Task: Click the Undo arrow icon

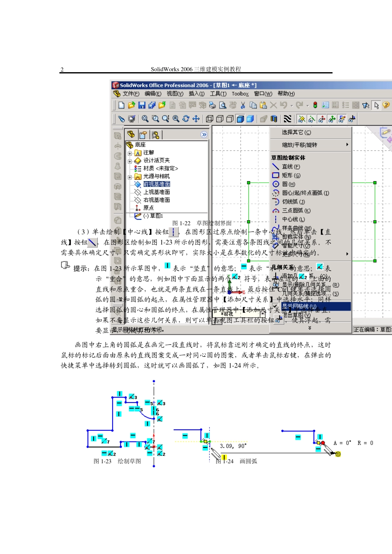Action: coord(283,105)
